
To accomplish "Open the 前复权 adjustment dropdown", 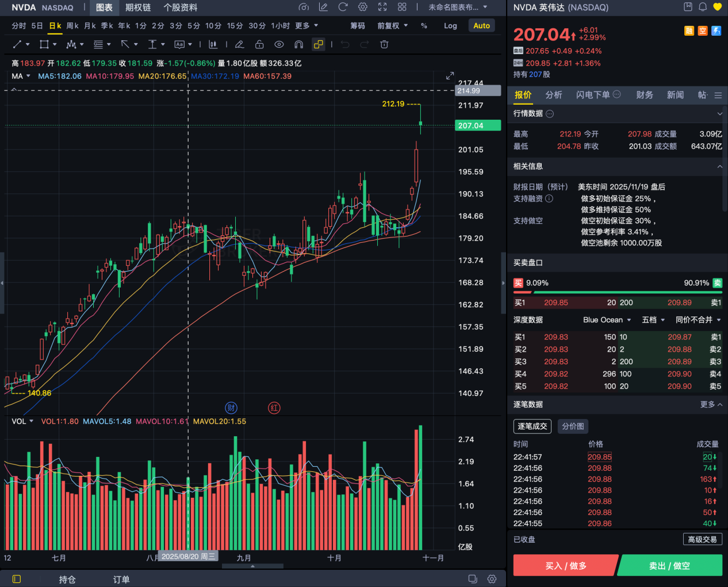I will click(x=392, y=26).
